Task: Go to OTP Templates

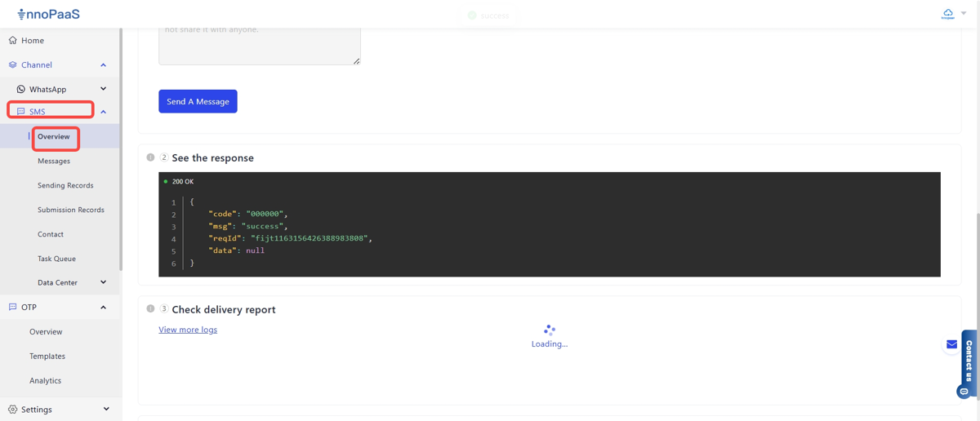Action: click(47, 357)
